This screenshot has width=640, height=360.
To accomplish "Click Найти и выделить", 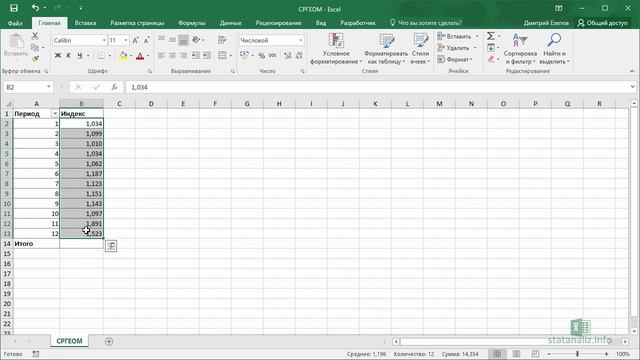I will pos(554,49).
